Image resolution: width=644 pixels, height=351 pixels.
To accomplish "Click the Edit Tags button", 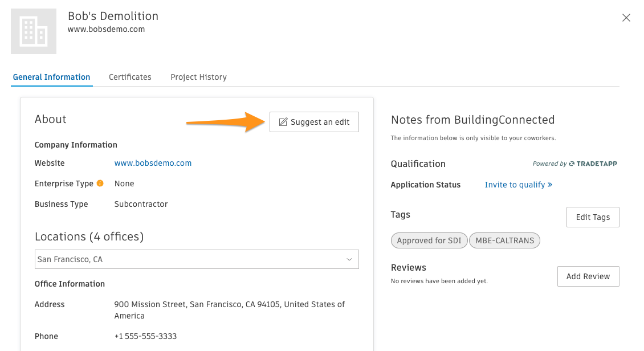I will tap(593, 217).
